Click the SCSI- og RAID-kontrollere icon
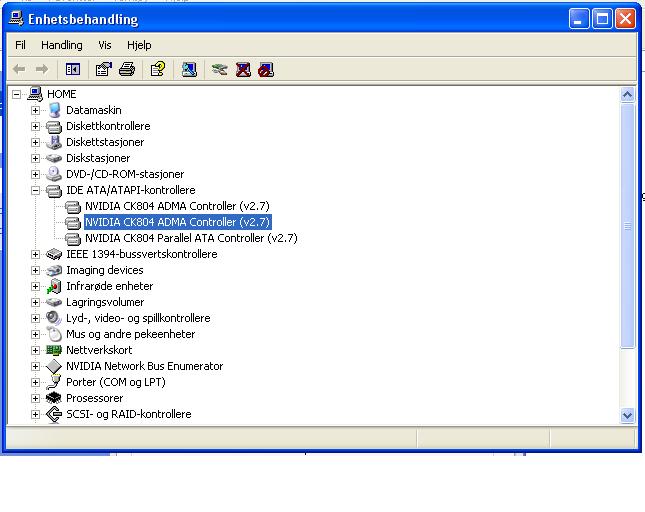This screenshot has height=512, width=645. (x=54, y=414)
